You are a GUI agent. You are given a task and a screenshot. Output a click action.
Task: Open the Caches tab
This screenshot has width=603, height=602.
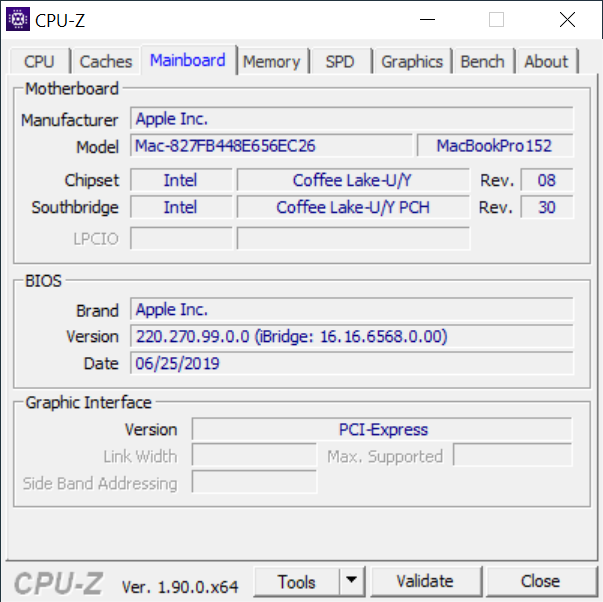click(x=106, y=62)
